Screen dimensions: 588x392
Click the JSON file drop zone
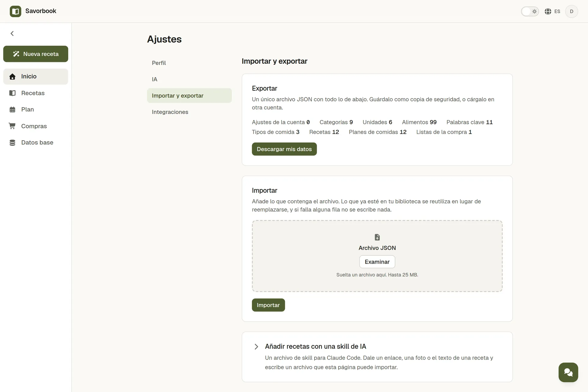tap(377, 256)
